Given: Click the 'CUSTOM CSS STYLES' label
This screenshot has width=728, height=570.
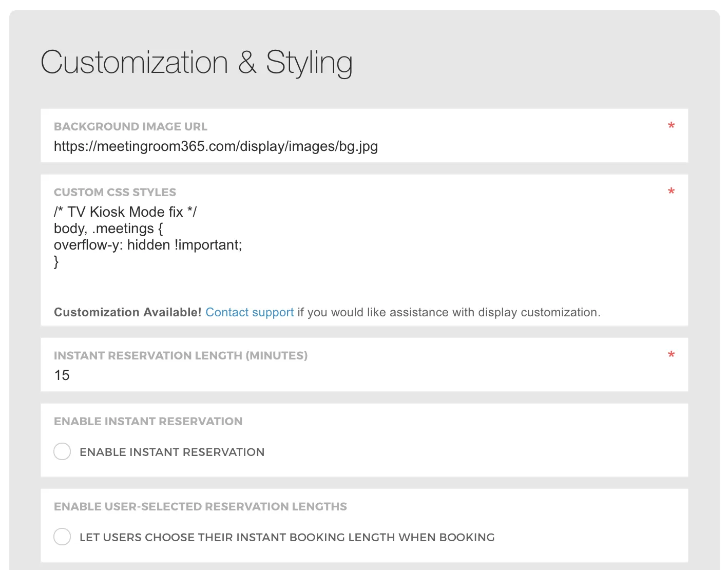Looking at the screenshot, I should tap(115, 192).
